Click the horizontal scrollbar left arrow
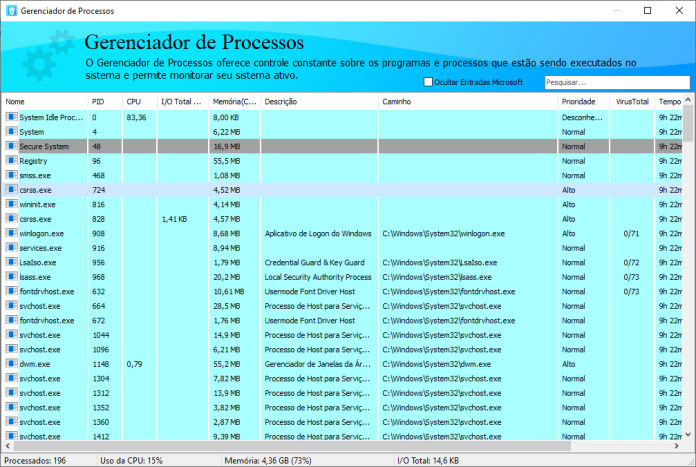Viewport: 696px width, 467px height. click(x=8, y=446)
